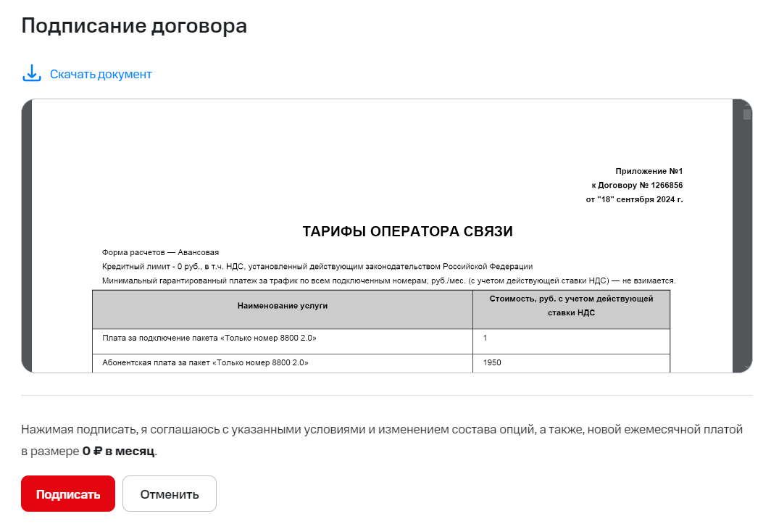771x532 pixels.
Task: Click the "Минимальный гарантированный платеж" line
Action: pos(388,280)
